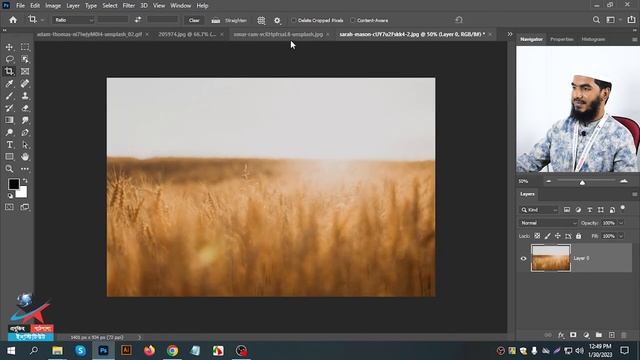Enable Delete Cropped Pixels checkbox
The image size is (640, 360).
[293, 20]
